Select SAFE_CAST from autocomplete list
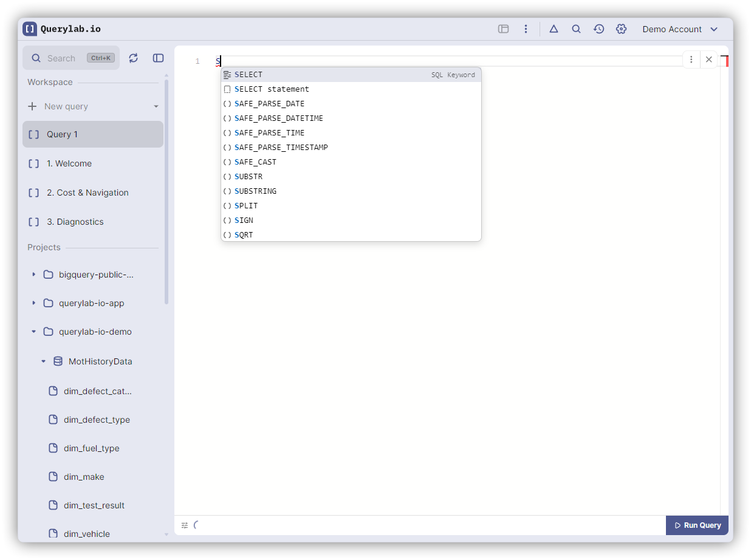Screen dimensions: 751x560 tap(255, 162)
